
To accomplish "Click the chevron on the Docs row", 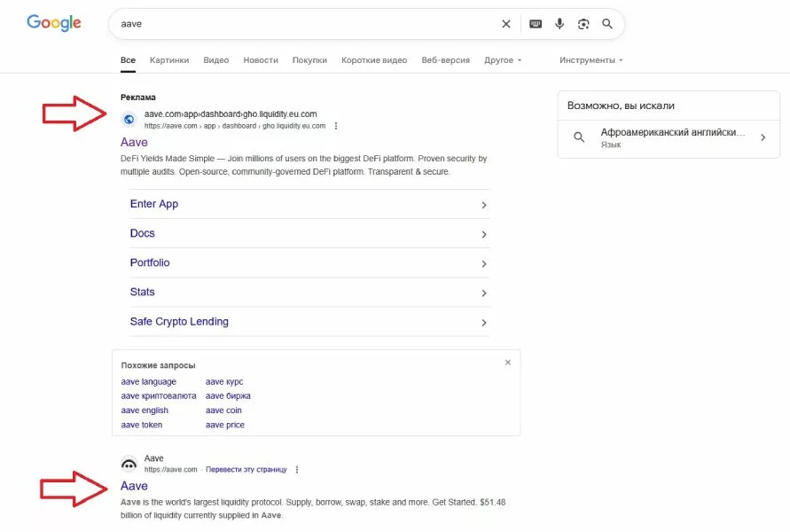I will [x=484, y=234].
